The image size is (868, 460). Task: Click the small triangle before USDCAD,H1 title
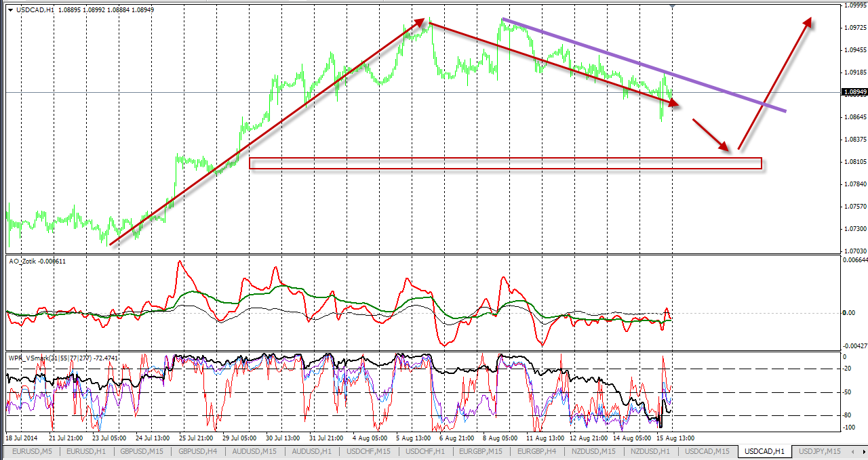[10, 9]
